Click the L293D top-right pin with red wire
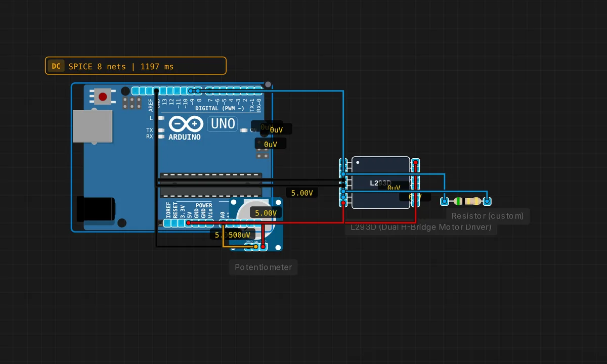The width and height of the screenshot is (607, 364). [415, 163]
